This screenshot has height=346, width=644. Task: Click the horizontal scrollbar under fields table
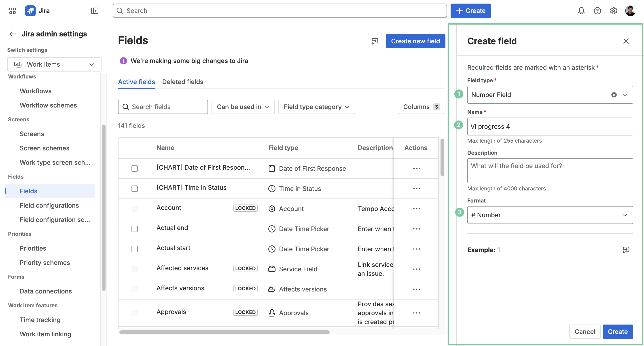(x=224, y=332)
